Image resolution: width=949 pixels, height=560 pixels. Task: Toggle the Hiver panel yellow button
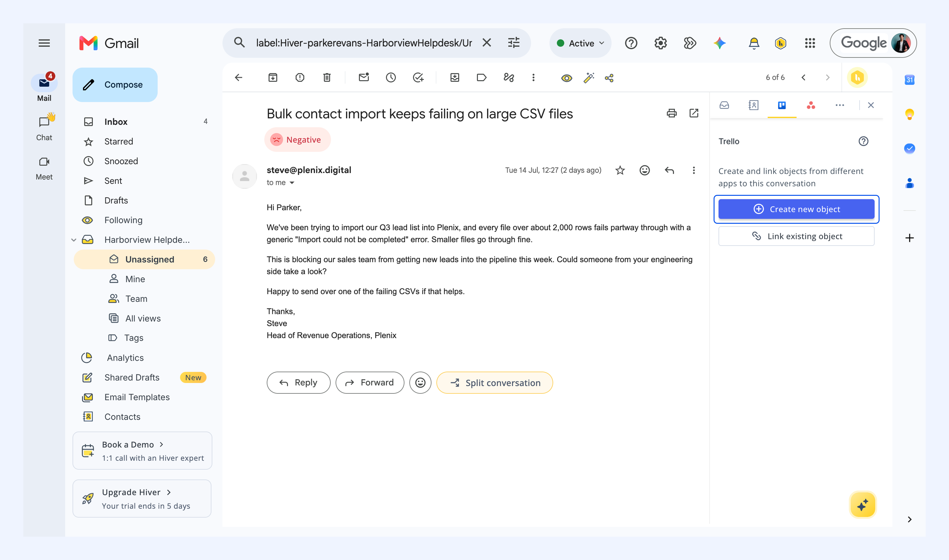857,78
